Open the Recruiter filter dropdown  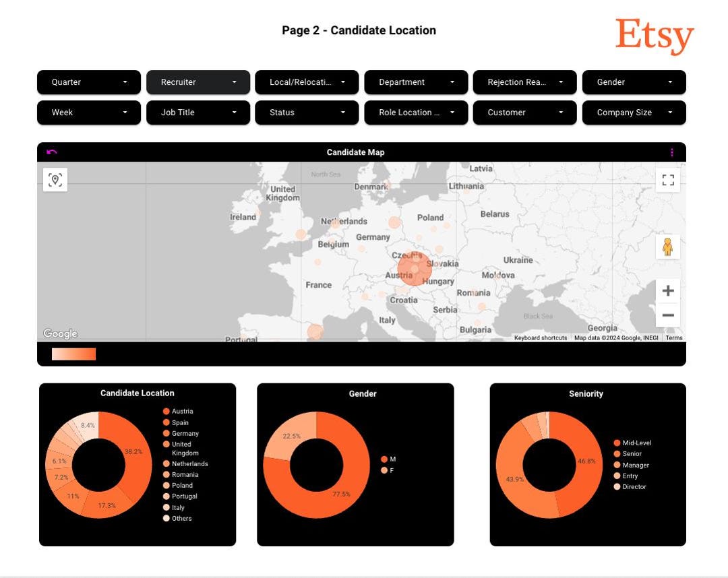pyautogui.click(x=198, y=82)
